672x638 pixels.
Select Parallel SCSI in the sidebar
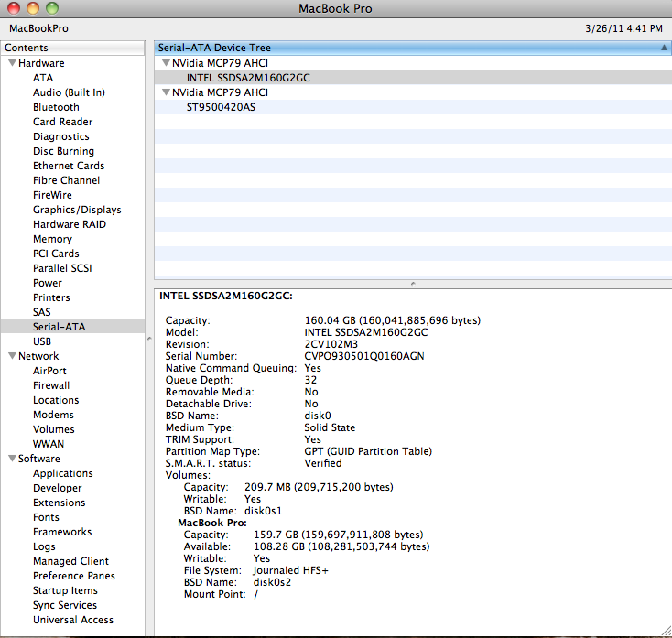click(x=62, y=268)
